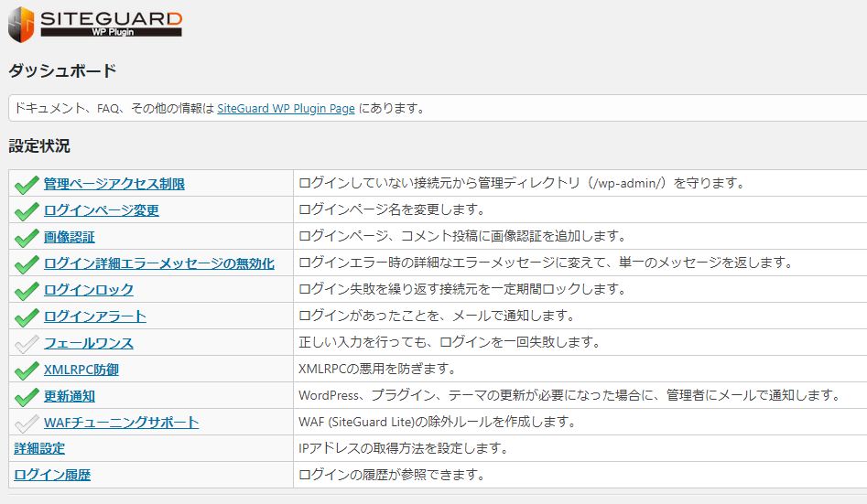Click description 'ログインがあったことを、メールで通知します。'
Screen dimensions: 867x504
click(x=438, y=316)
